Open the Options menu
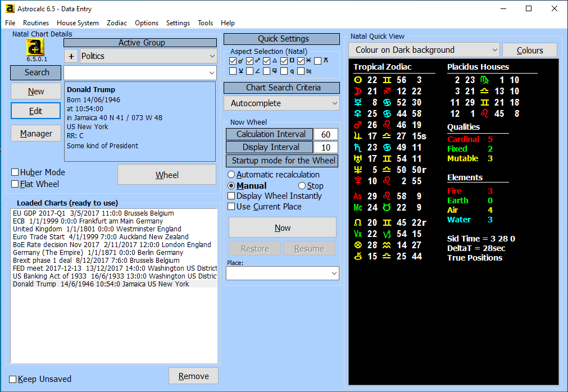The height and width of the screenshot is (392, 568). (147, 23)
